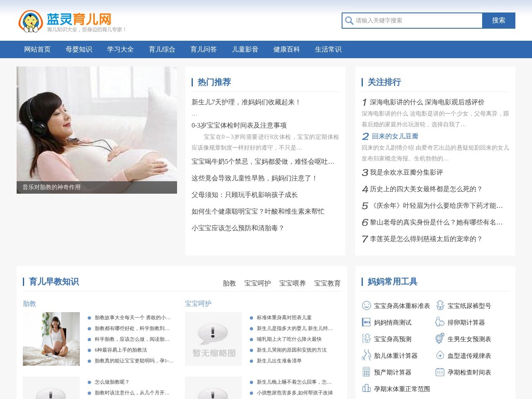532x399 pixels.
Task: Open ranking item 李莲英是怎么得到慈禧太后的宠幸的？
Action: [x=426, y=239]
